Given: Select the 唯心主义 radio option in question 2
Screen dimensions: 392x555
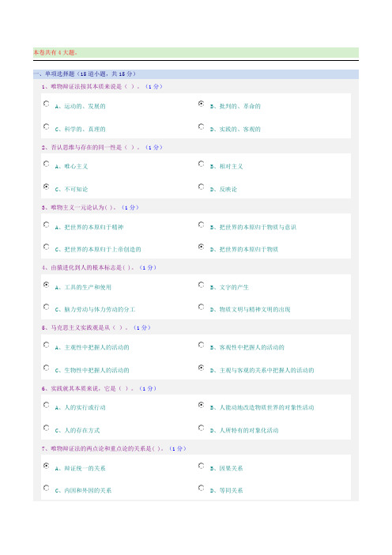Looking at the screenshot, I should (47, 164).
